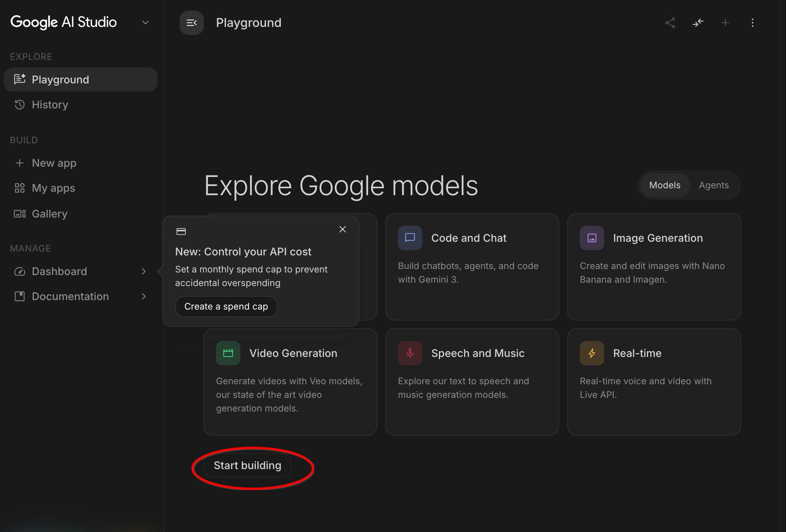
Task: Click the lightning bolt icon on Real-time
Action: click(x=592, y=353)
